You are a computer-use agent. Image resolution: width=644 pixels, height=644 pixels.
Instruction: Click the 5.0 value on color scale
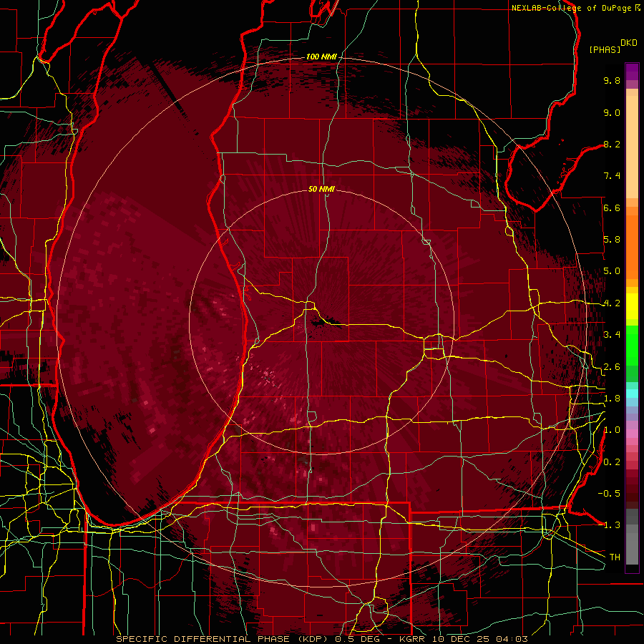point(612,271)
